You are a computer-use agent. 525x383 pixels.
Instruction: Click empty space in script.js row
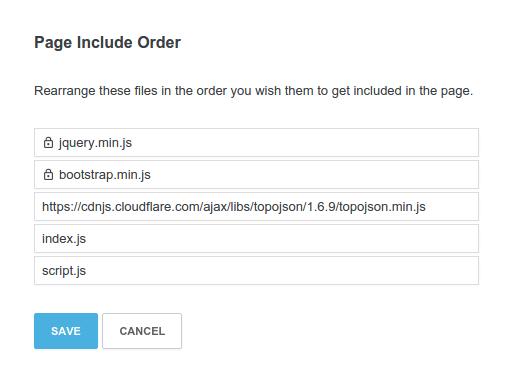(281, 271)
